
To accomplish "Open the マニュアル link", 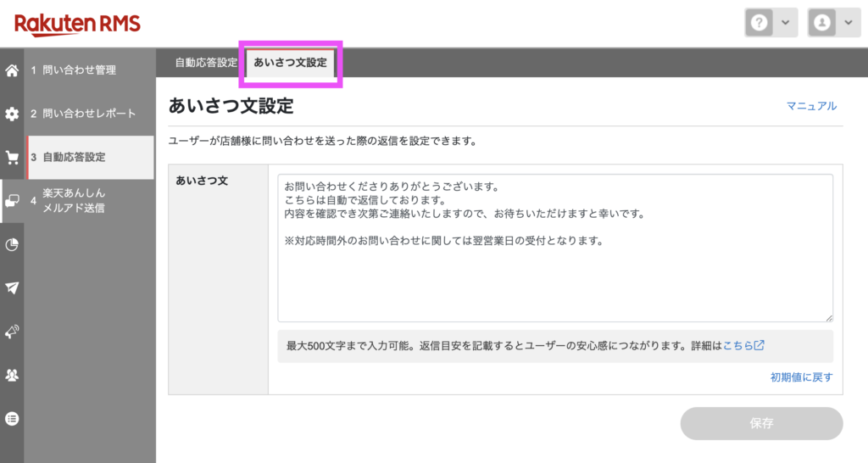I will tap(811, 106).
